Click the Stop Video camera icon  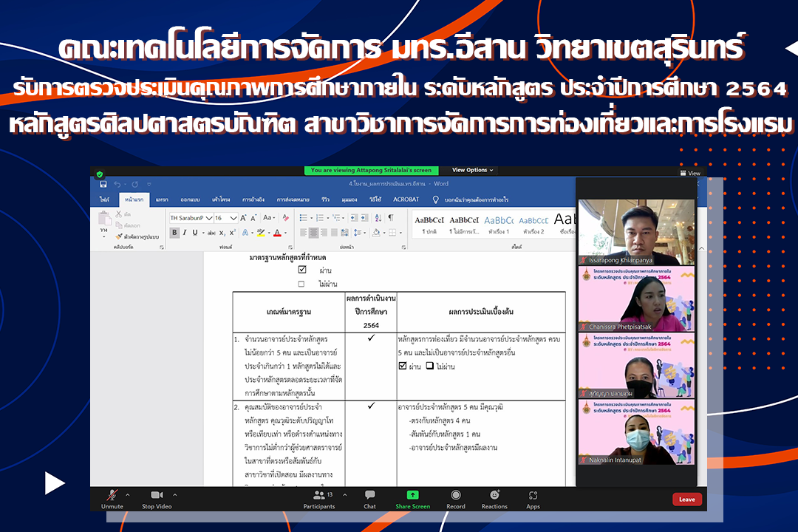[x=157, y=495]
